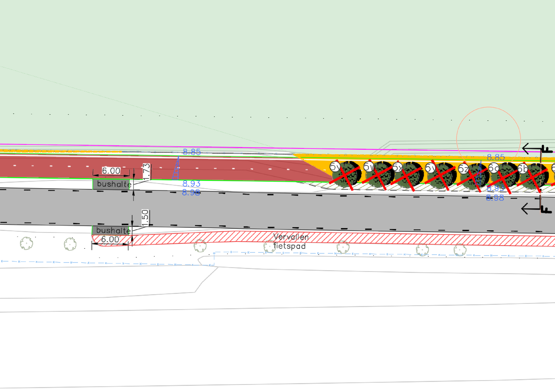Click the bushalte label beside the 1.73 dimension
The height and width of the screenshot is (392, 555).
(x=114, y=184)
